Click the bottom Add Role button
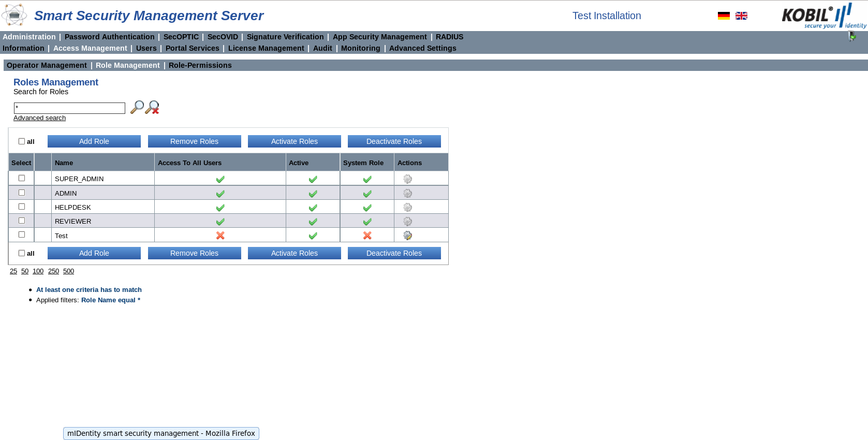The image size is (868, 440). tap(94, 253)
